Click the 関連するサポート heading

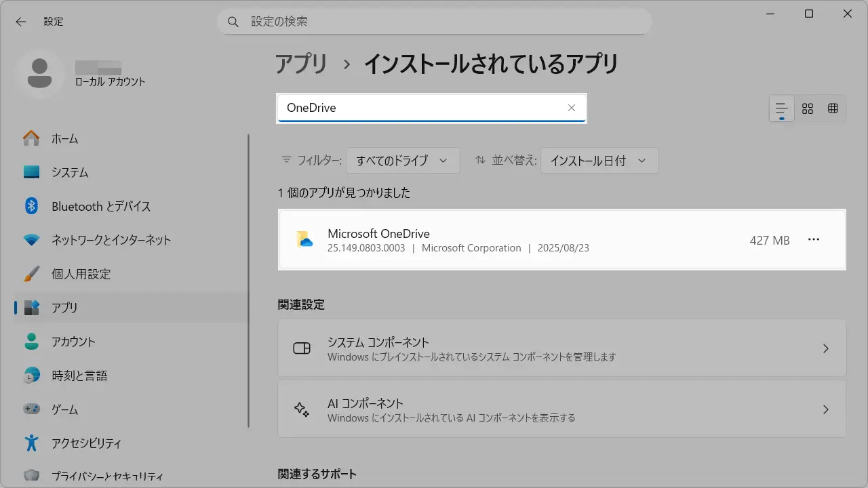317,474
